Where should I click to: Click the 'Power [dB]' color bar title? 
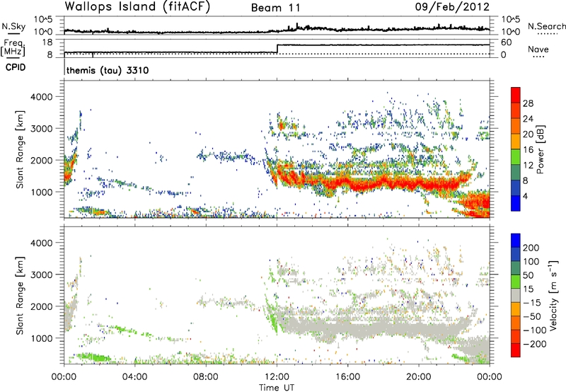[541, 149]
